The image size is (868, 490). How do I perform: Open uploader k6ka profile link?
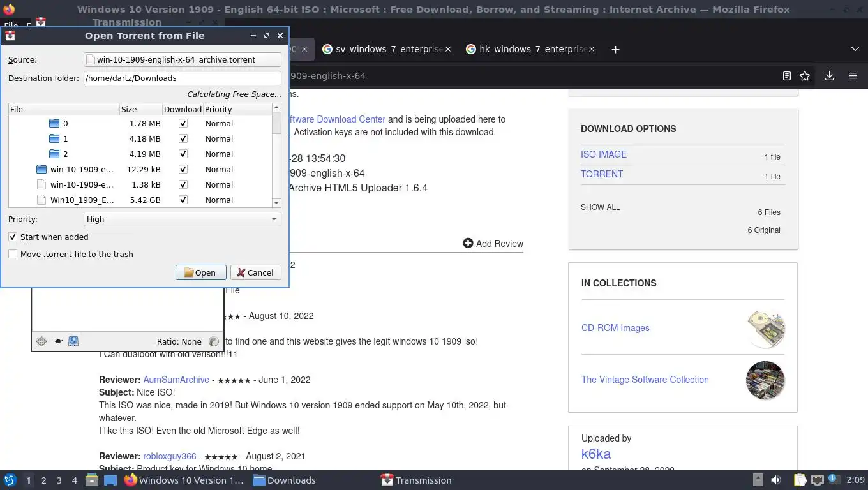click(x=596, y=454)
